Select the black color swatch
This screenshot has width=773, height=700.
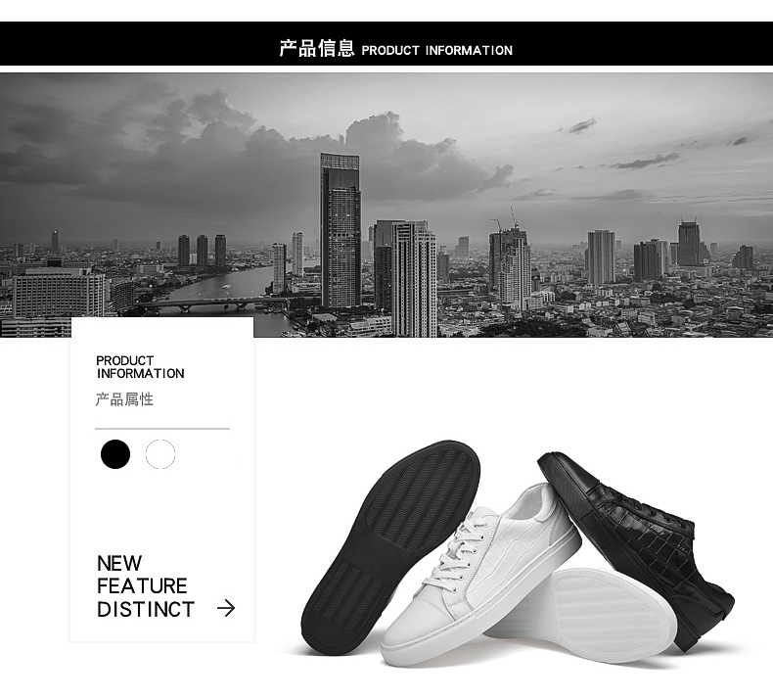click(x=115, y=454)
